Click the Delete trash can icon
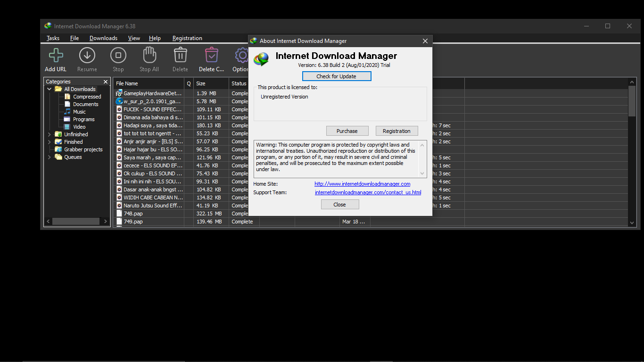The height and width of the screenshot is (362, 644). click(180, 55)
